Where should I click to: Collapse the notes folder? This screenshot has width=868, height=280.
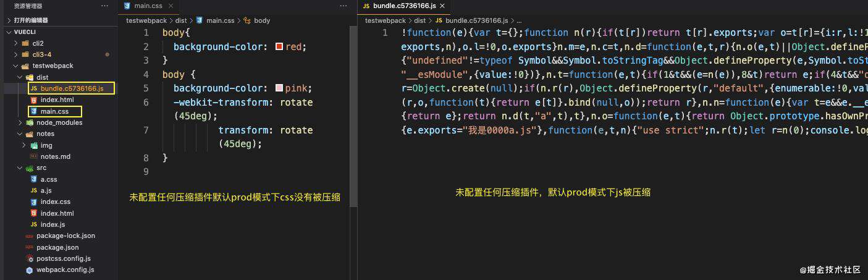pos(21,134)
